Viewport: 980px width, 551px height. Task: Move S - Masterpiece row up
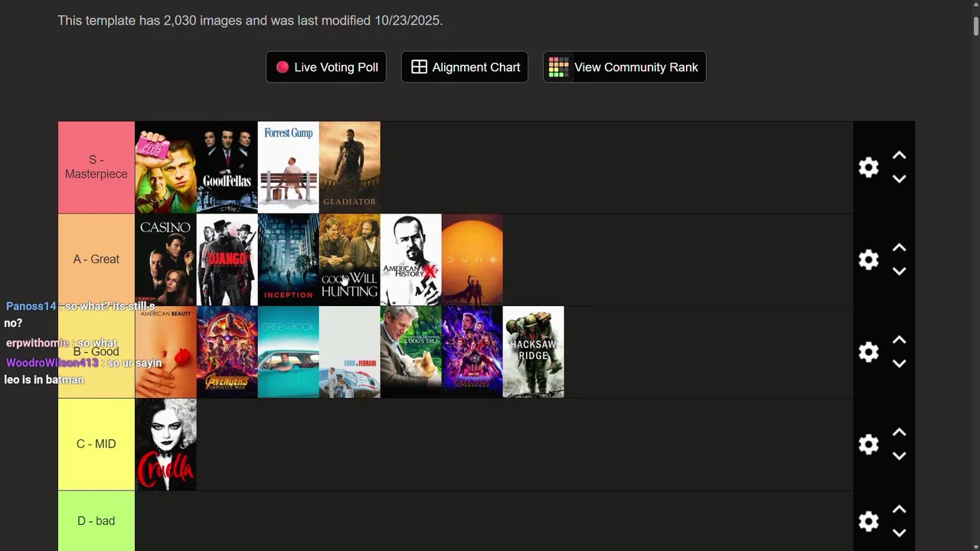tap(899, 155)
